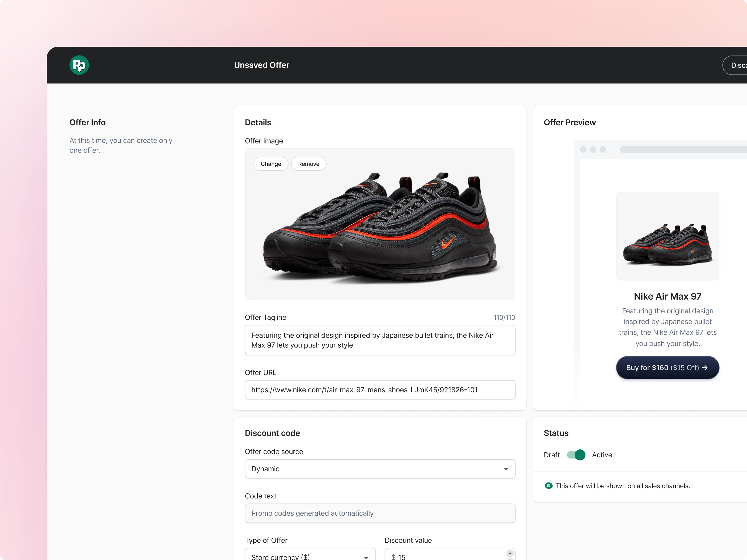Toggle the offer status from Draft to Active
This screenshot has width=747, height=560.
(x=576, y=455)
